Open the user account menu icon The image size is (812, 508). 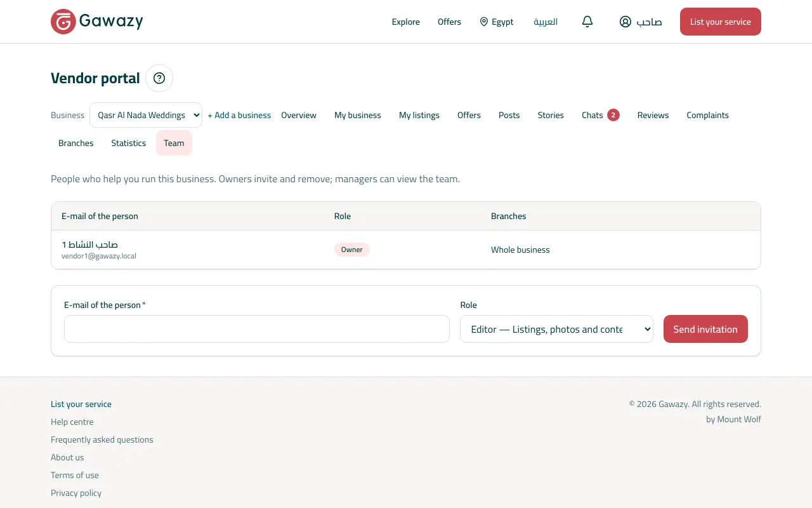click(x=625, y=22)
